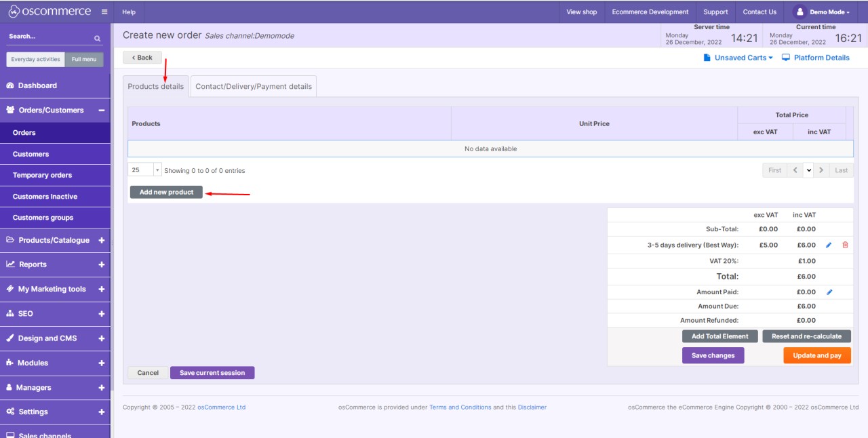Click the Back button
The width and height of the screenshot is (868, 438).
(142, 58)
